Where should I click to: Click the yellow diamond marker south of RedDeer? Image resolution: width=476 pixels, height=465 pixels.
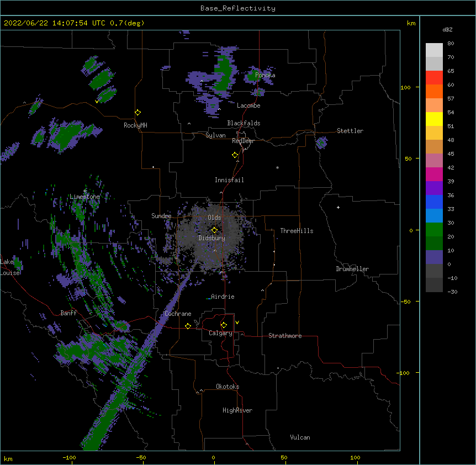pos(235,155)
